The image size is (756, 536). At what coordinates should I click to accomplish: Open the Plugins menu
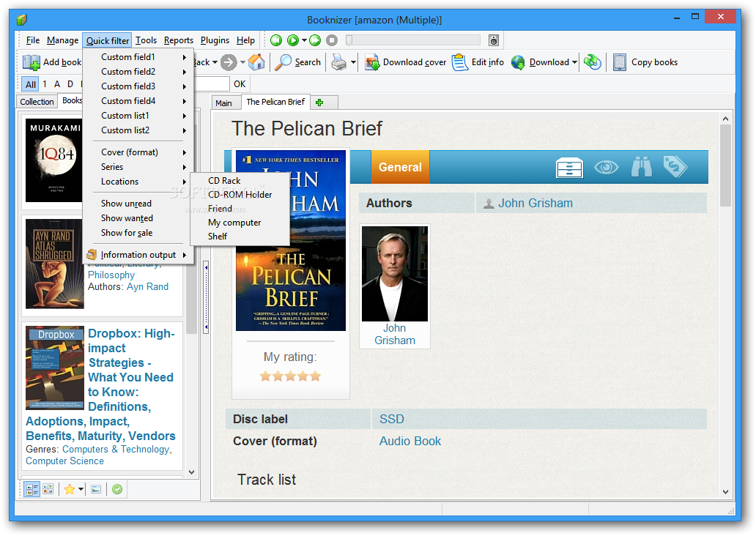tap(215, 40)
